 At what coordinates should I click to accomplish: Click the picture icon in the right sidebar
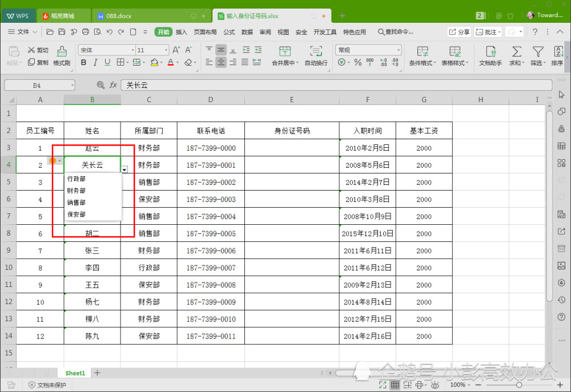coord(561,266)
